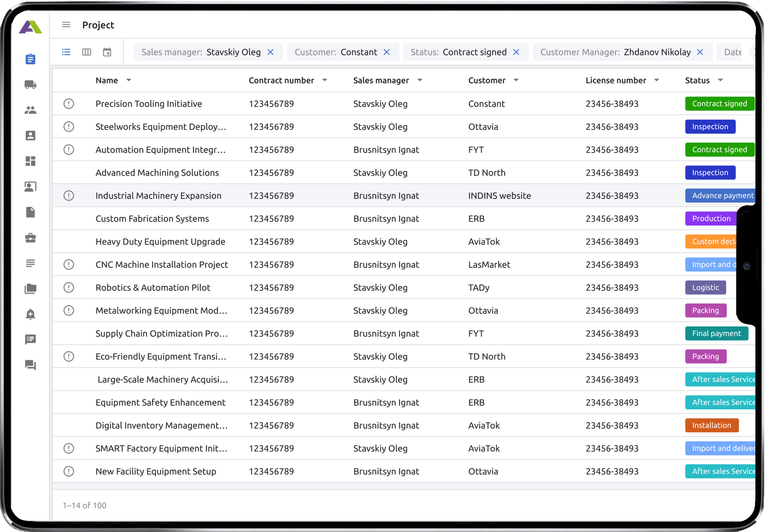Viewport: 765px width, 532px height.
Task: Open the delivery truck section in sidebar
Action: tap(31, 85)
